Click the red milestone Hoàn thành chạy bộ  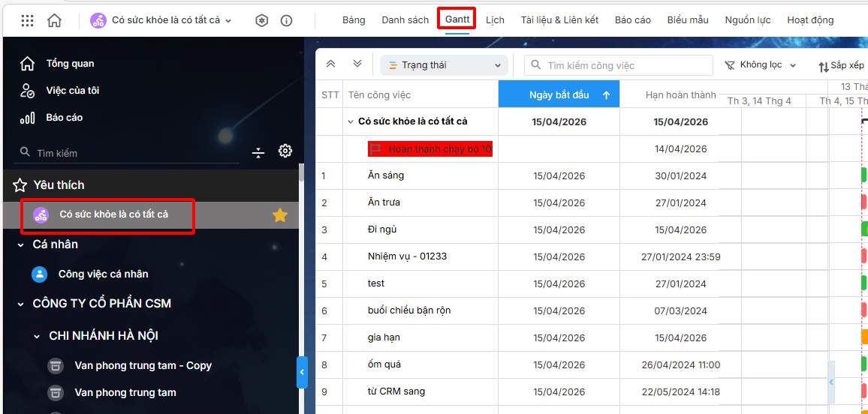pos(430,149)
